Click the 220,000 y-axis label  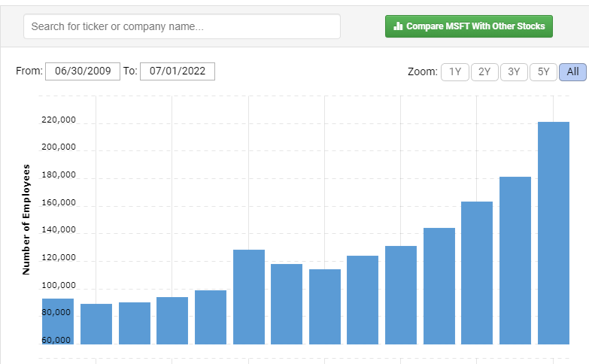click(x=59, y=120)
